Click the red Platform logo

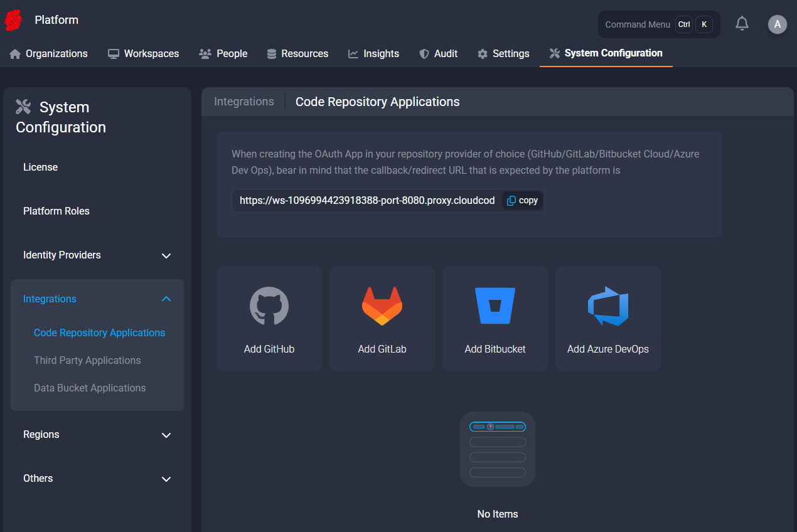(x=13, y=21)
